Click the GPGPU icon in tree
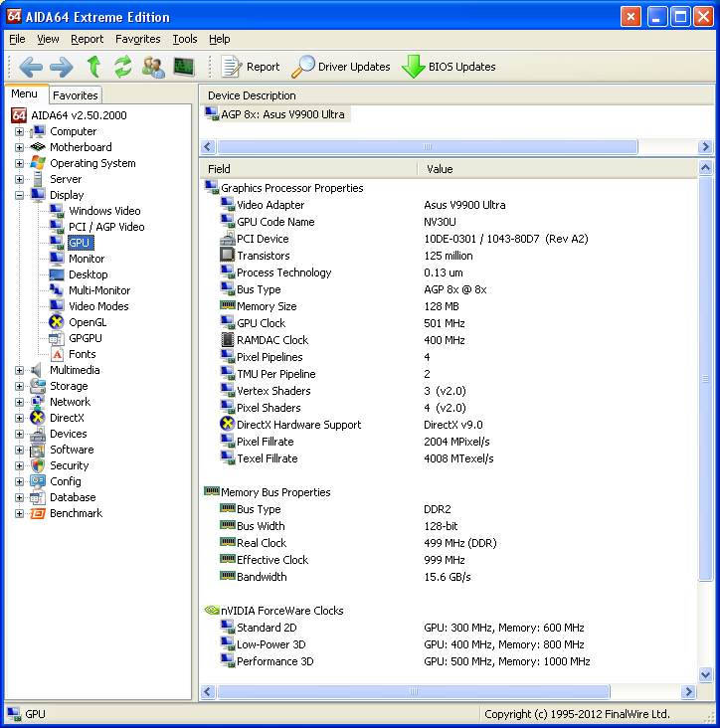Screen dimensions: 720x728 [x=57, y=338]
